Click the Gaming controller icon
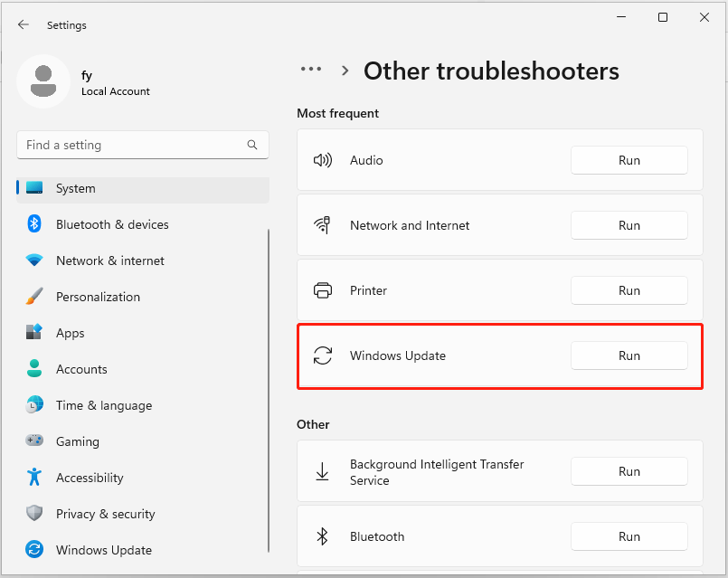The width and height of the screenshot is (728, 578). pos(34,441)
